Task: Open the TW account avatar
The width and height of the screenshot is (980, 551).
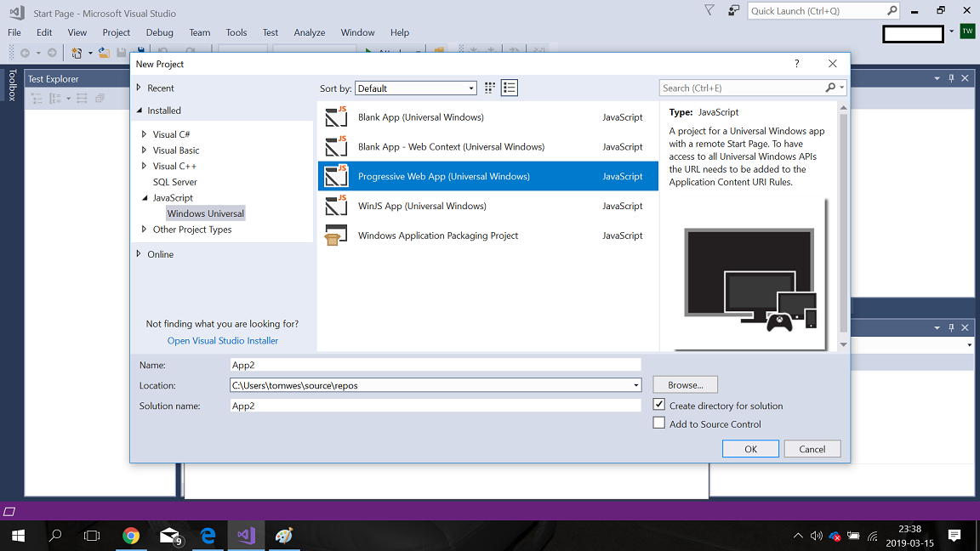Action: point(967,31)
